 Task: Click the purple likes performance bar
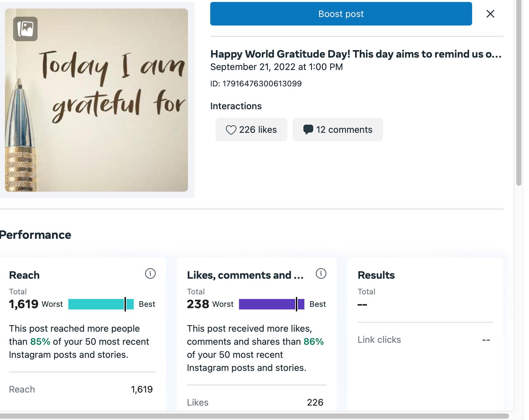271,304
